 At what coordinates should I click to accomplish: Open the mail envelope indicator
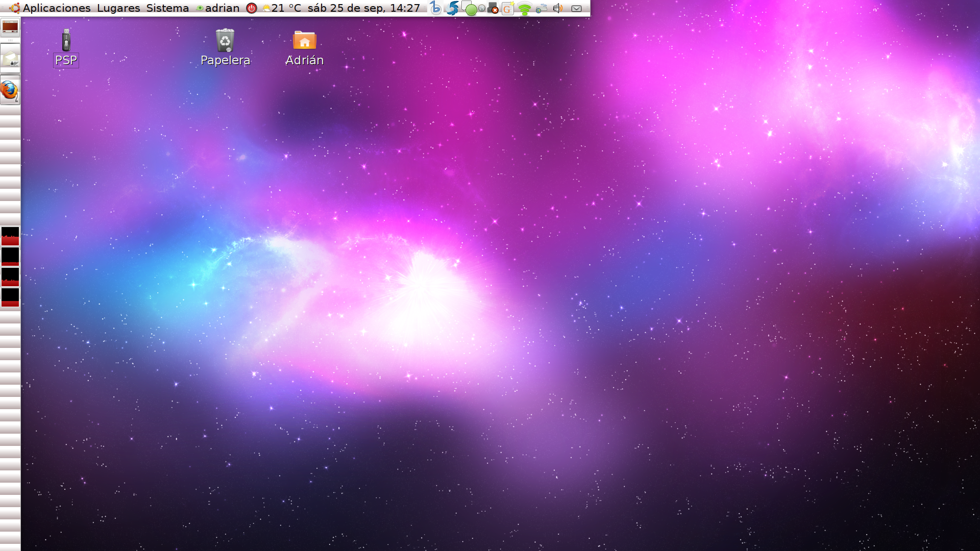point(576,8)
